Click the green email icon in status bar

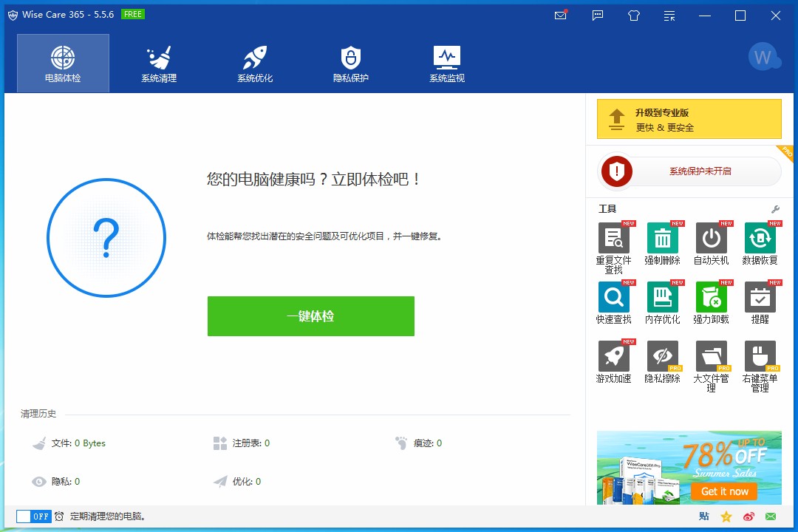pyautogui.click(x=771, y=516)
